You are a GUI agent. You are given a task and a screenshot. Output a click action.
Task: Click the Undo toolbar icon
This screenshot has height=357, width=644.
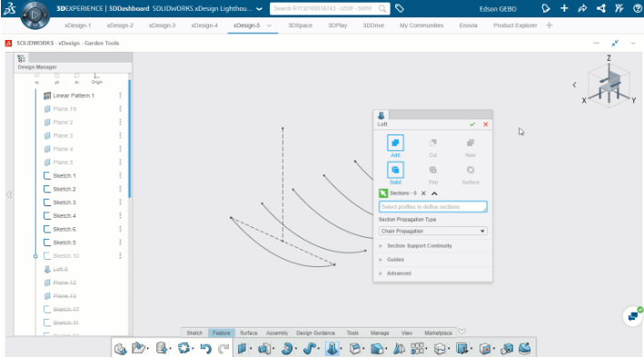pos(205,349)
